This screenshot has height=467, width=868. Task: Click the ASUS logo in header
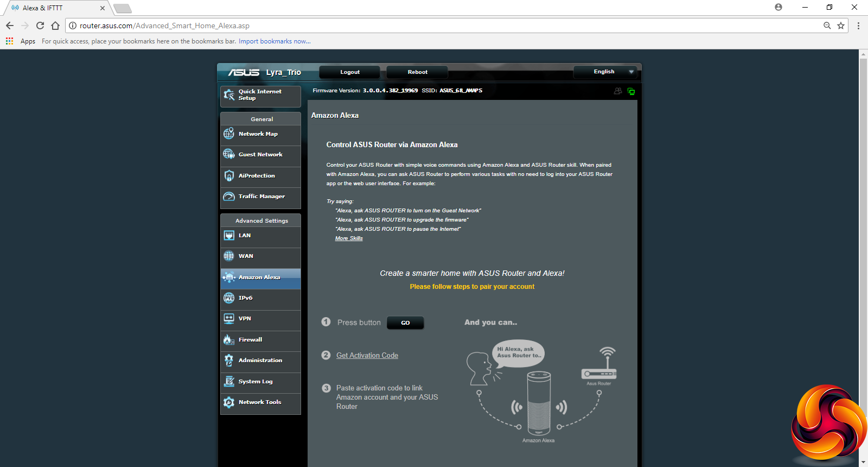pos(244,72)
